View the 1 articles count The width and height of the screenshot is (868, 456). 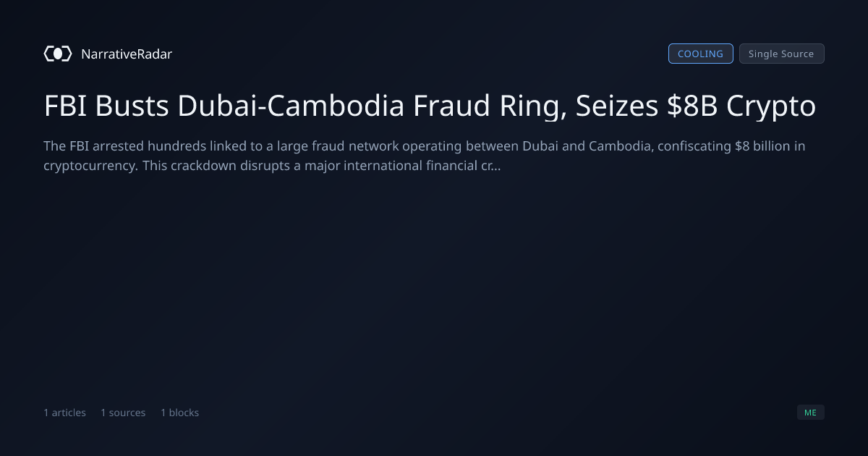tap(64, 413)
